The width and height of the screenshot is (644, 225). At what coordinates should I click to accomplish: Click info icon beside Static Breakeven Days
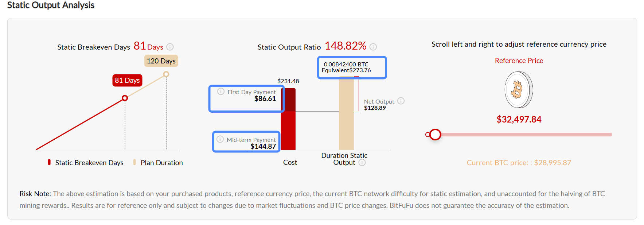(170, 47)
